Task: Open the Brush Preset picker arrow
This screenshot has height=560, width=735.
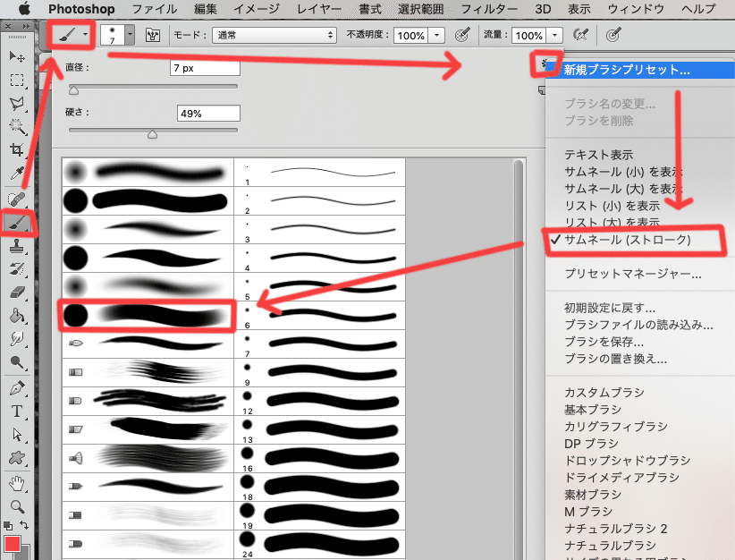Action: point(130,35)
